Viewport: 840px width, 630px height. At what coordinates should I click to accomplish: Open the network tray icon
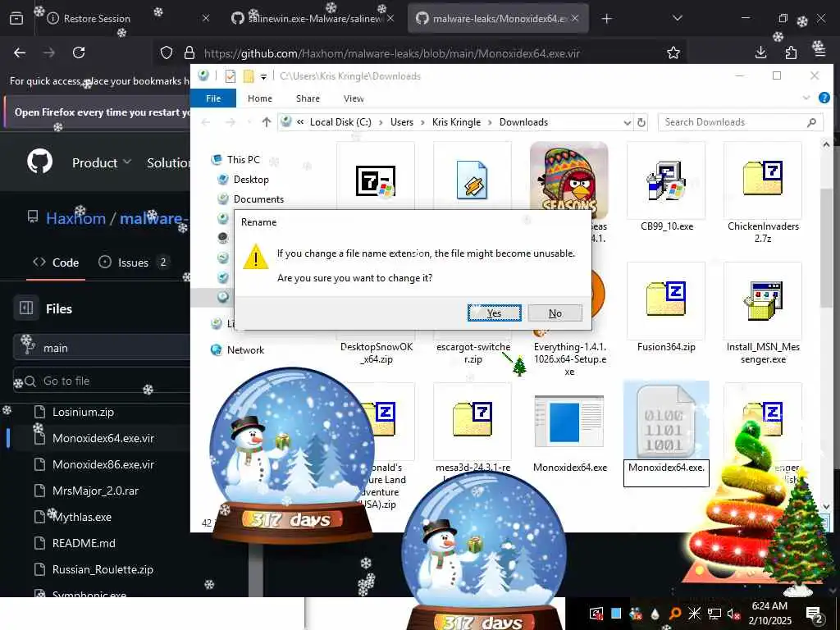(x=714, y=614)
